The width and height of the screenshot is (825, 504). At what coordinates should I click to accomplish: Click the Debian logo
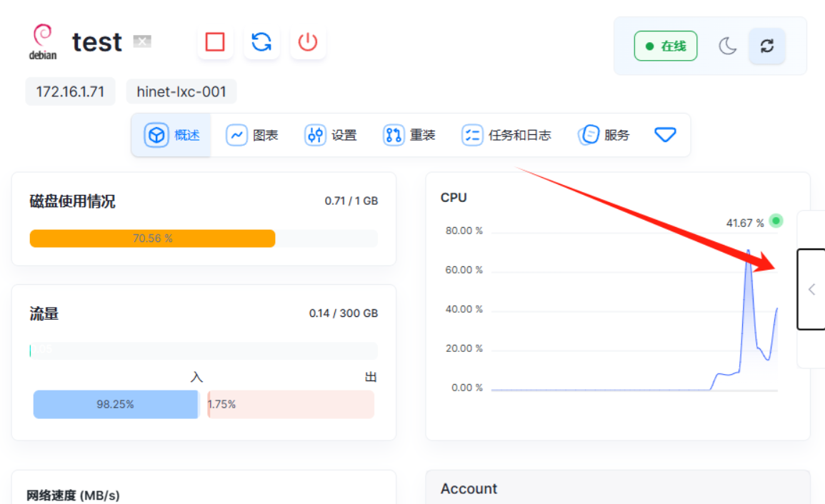(43, 42)
